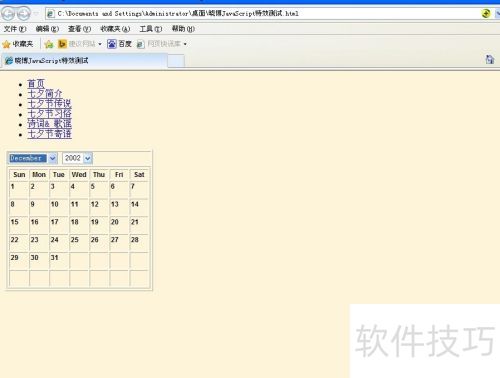Open the 编辑(E) menu
500x378 pixels.
click(47, 29)
